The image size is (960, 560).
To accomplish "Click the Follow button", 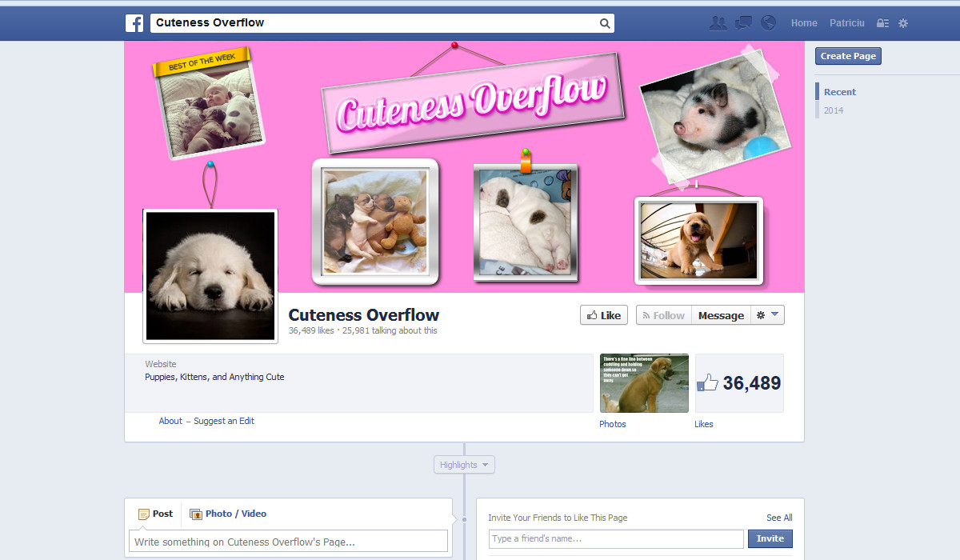I will [x=664, y=315].
